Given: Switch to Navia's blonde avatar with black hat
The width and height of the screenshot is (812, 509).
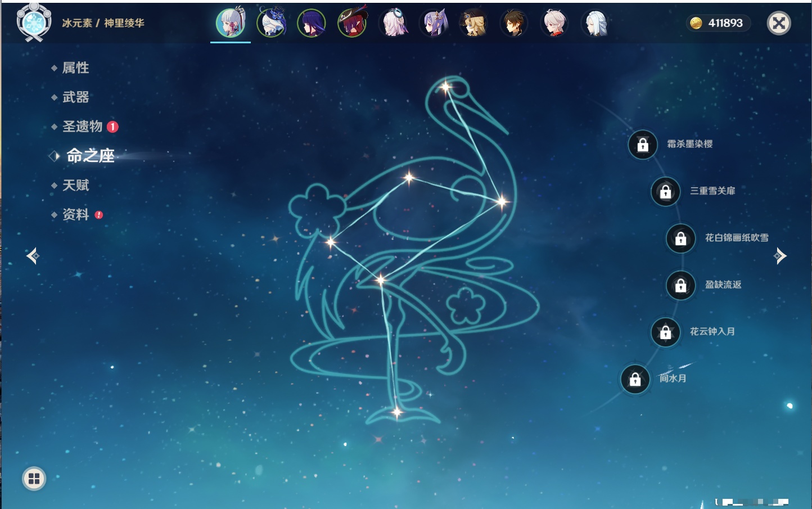Looking at the screenshot, I should (473, 23).
